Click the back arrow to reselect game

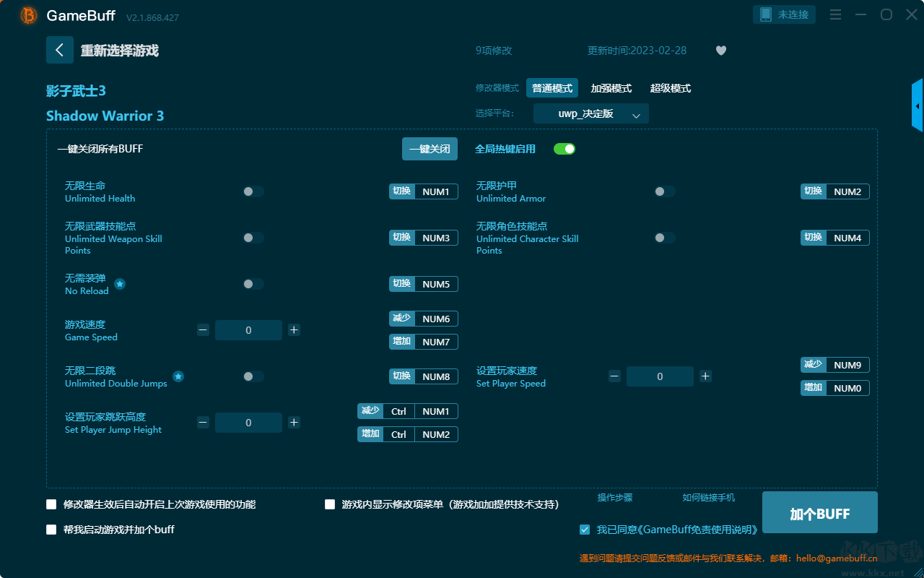60,50
